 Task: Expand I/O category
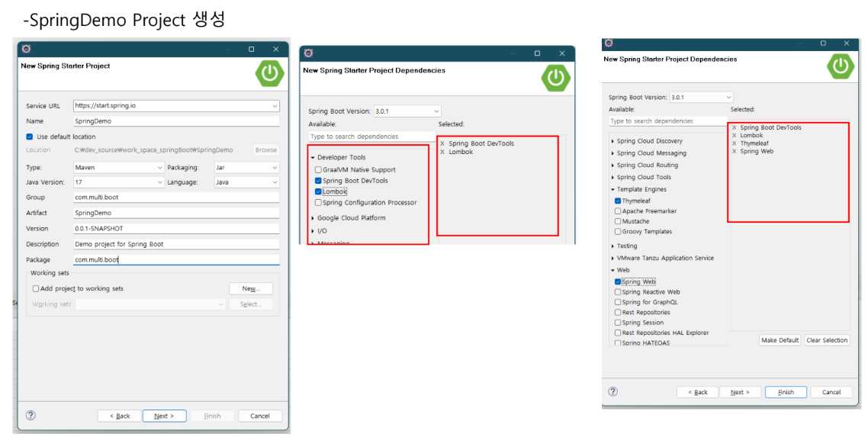tap(313, 231)
